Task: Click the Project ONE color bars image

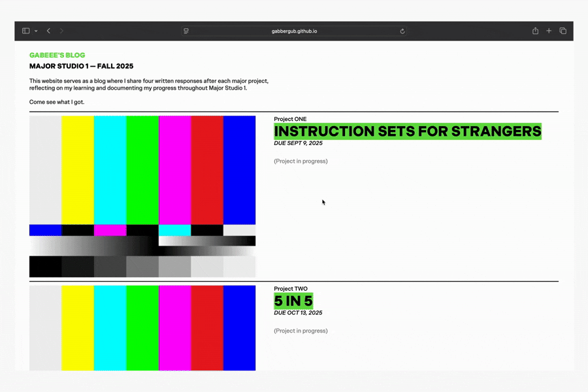Action: [142, 196]
